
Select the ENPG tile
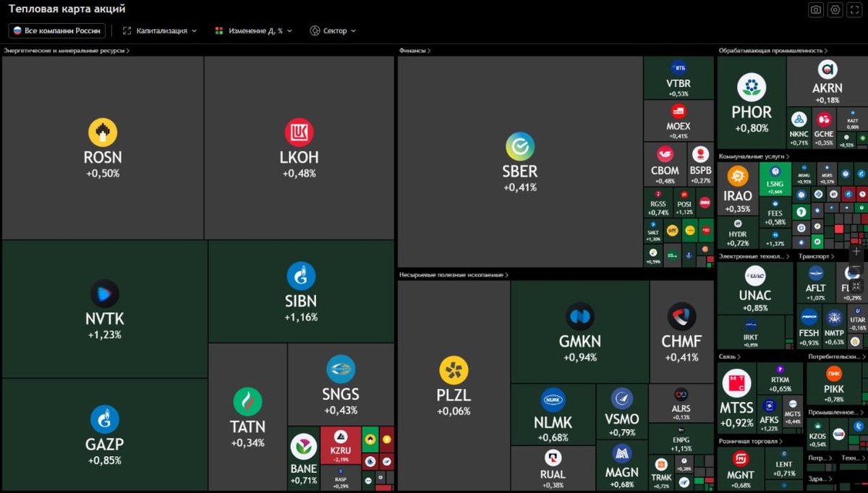click(681, 439)
